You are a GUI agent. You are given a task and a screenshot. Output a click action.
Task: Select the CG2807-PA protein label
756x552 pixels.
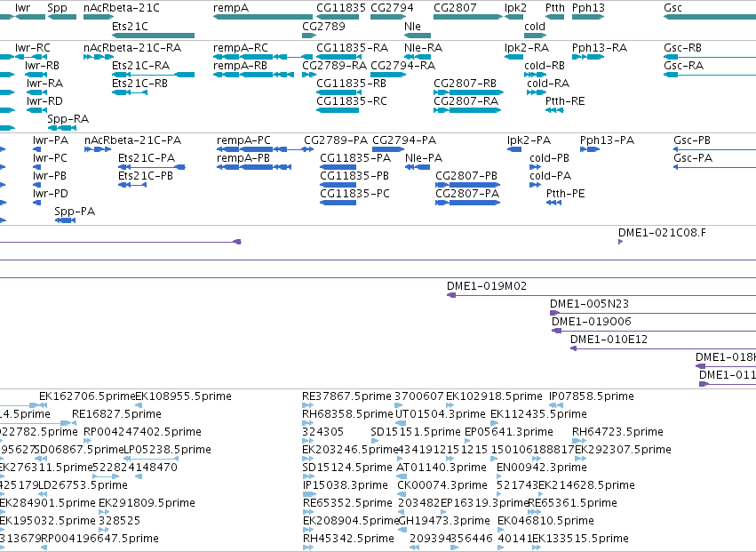pos(466,194)
